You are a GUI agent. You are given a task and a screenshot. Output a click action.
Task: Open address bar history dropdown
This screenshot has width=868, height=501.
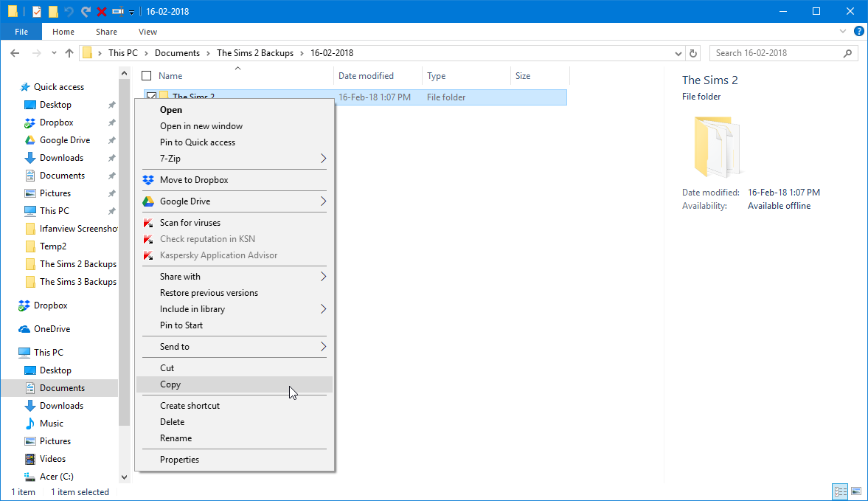coord(678,53)
